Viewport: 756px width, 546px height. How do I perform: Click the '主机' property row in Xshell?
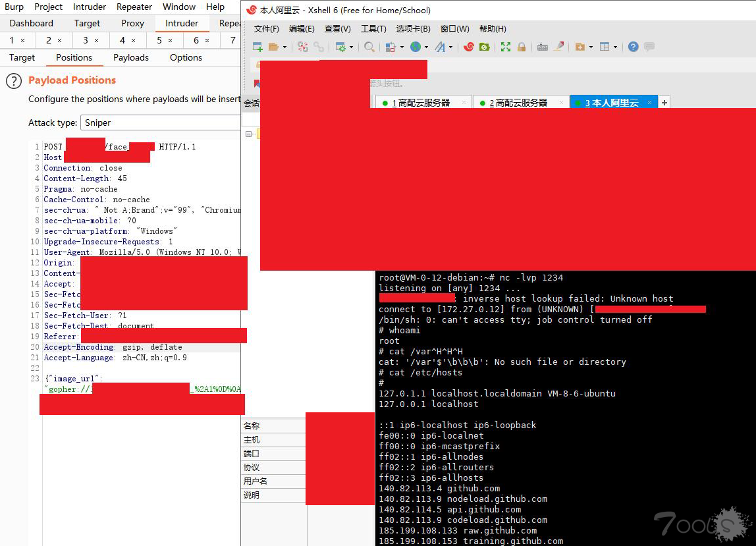point(273,440)
